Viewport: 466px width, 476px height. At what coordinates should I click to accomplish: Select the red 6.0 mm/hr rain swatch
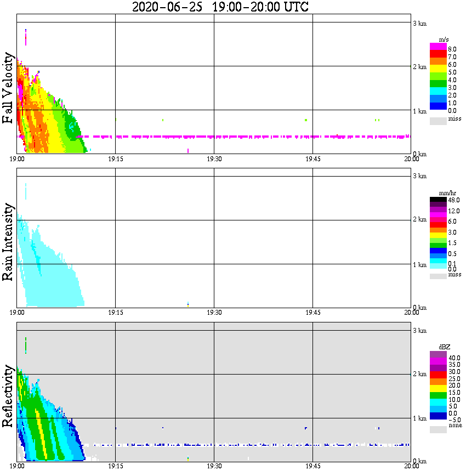pos(438,225)
